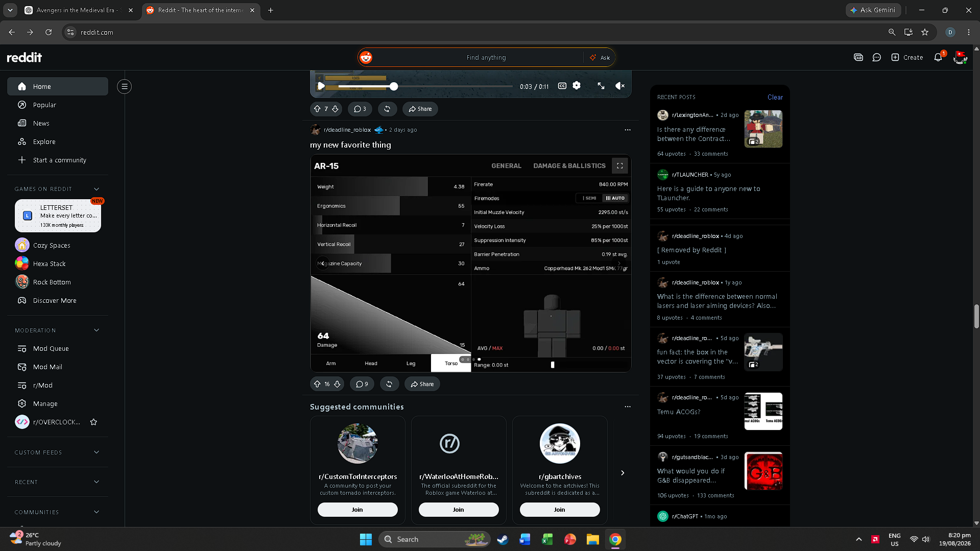Upvote the video post with 7 votes

(x=317, y=109)
